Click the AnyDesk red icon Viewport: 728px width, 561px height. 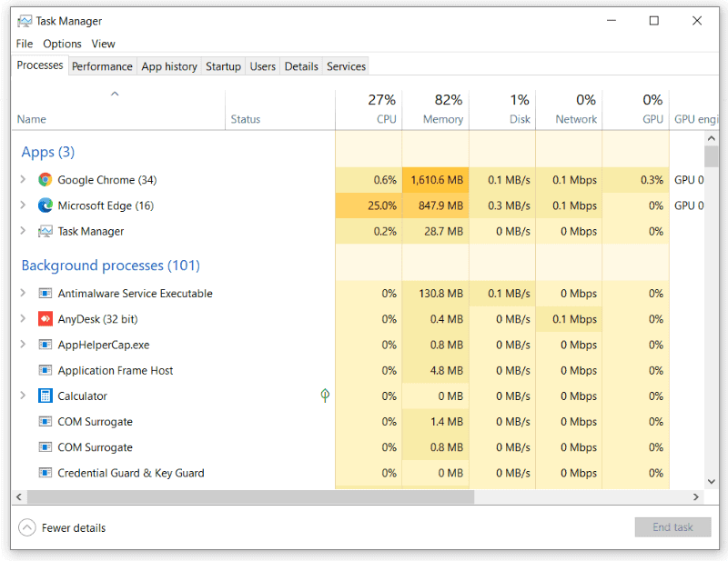[45, 319]
